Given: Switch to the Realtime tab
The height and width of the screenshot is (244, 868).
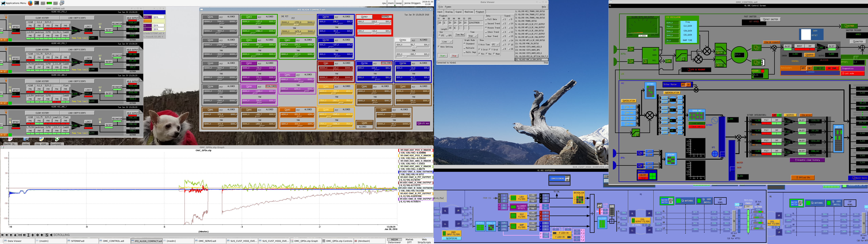Looking at the screenshot, I should point(469,12).
